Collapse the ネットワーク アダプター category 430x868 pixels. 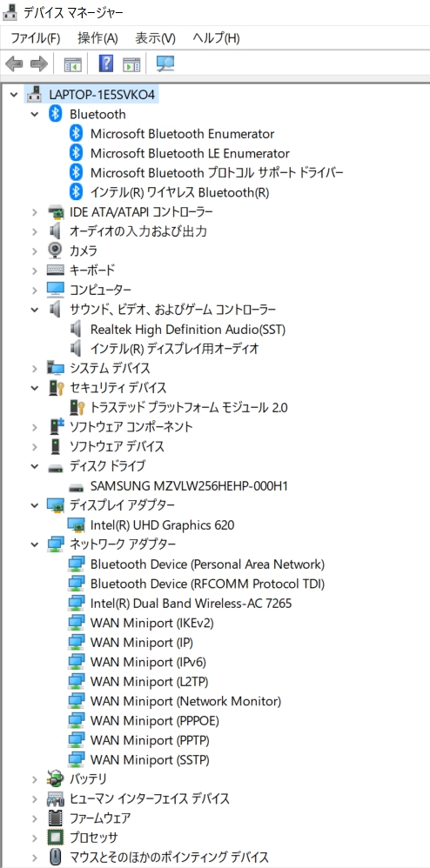34,544
